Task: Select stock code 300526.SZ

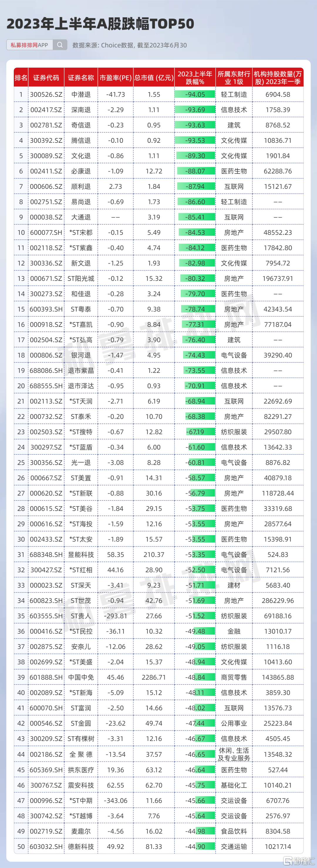Action: pos(46,94)
